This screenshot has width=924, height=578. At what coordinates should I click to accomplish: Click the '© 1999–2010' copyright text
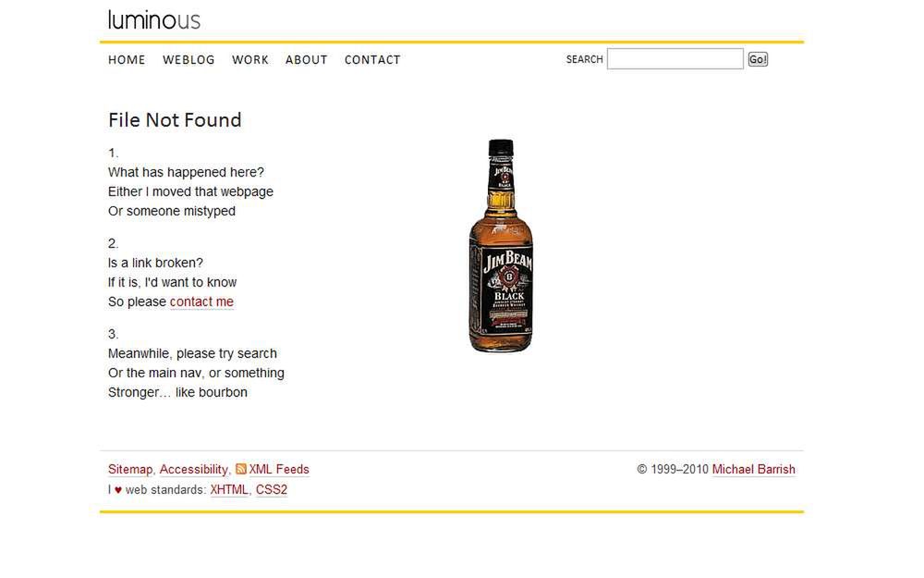pos(673,469)
